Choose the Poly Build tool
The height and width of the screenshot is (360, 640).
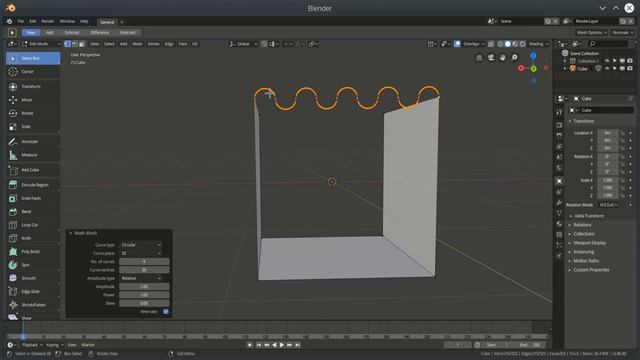pyautogui.click(x=33, y=251)
